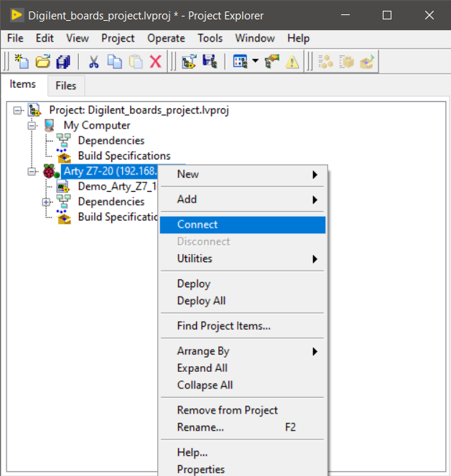
Task: Click the Filter View toolbar icon
Action: coord(240,62)
